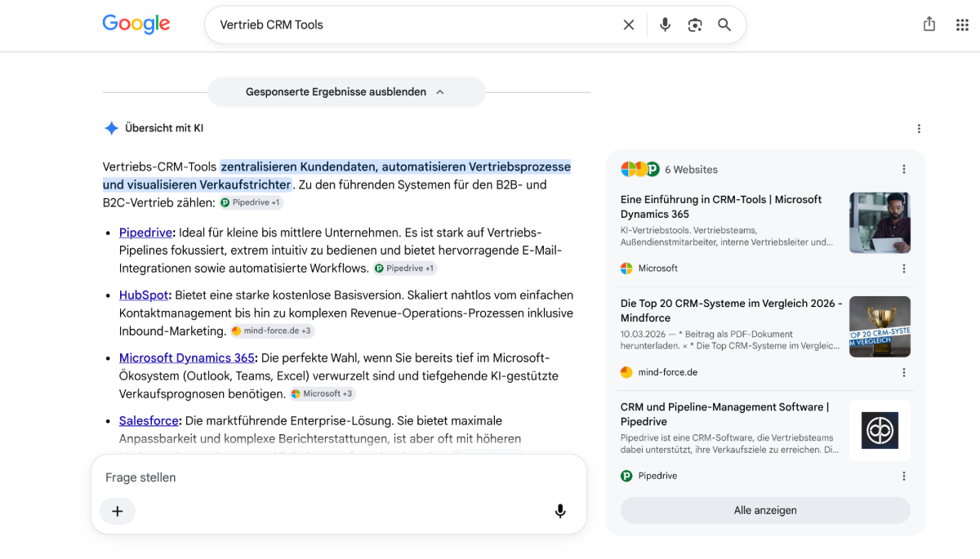Click the microphone in the Frage stellen box
Screen dimensions: 980x559
[x=560, y=511]
